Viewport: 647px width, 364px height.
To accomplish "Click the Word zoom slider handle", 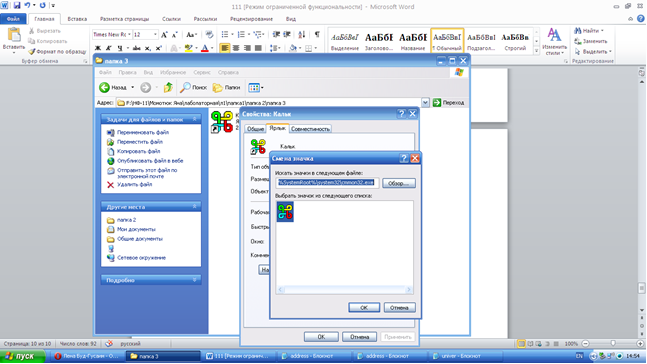I will 613,343.
